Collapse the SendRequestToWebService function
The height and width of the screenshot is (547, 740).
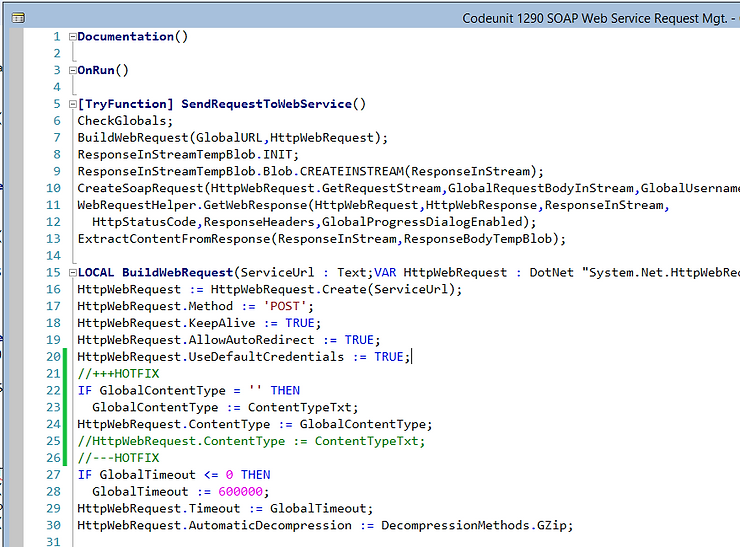point(72,104)
